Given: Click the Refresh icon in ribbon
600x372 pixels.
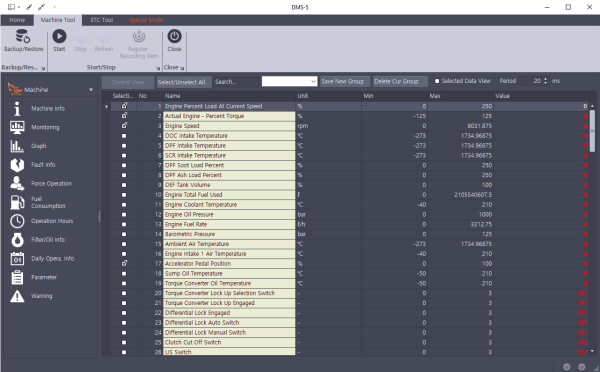Looking at the screenshot, I should [x=104, y=36].
